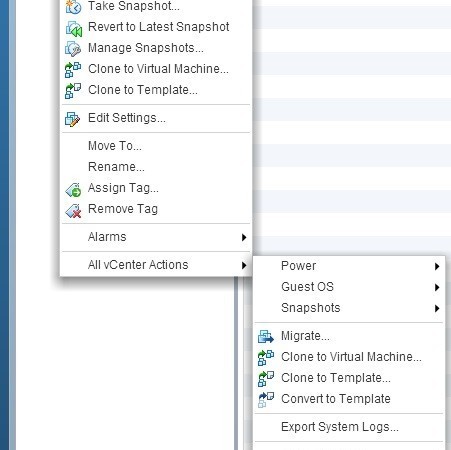Click the Clone to Virtual Machine icon in the top menu
This screenshot has width=451, height=450.
(x=73, y=70)
